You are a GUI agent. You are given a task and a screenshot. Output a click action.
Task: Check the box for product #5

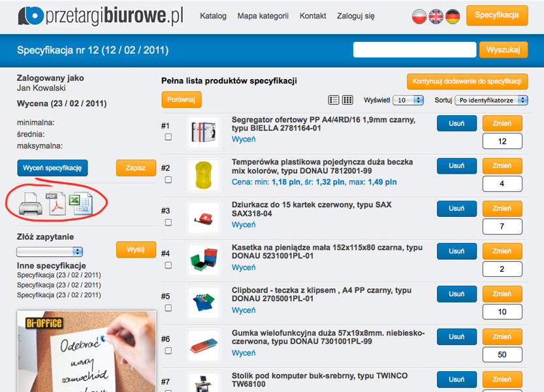click(x=168, y=308)
